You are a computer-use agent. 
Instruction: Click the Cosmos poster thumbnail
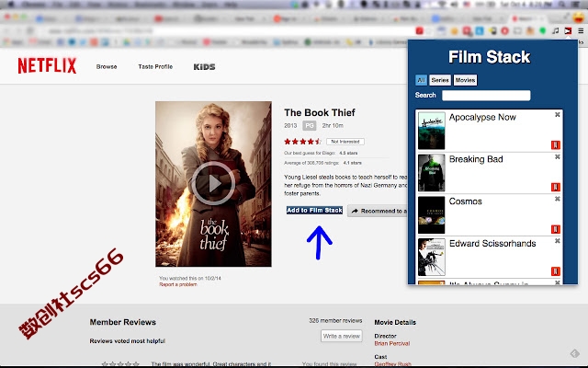click(x=431, y=214)
